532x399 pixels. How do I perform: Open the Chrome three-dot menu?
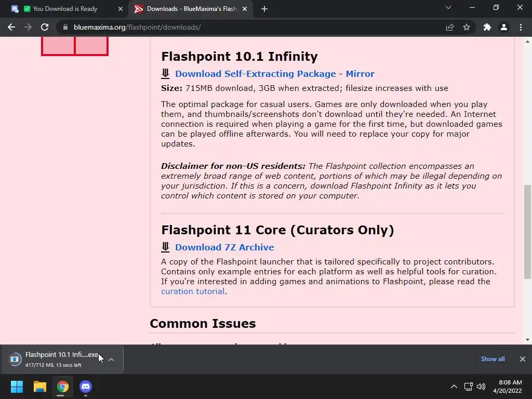(x=521, y=27)
